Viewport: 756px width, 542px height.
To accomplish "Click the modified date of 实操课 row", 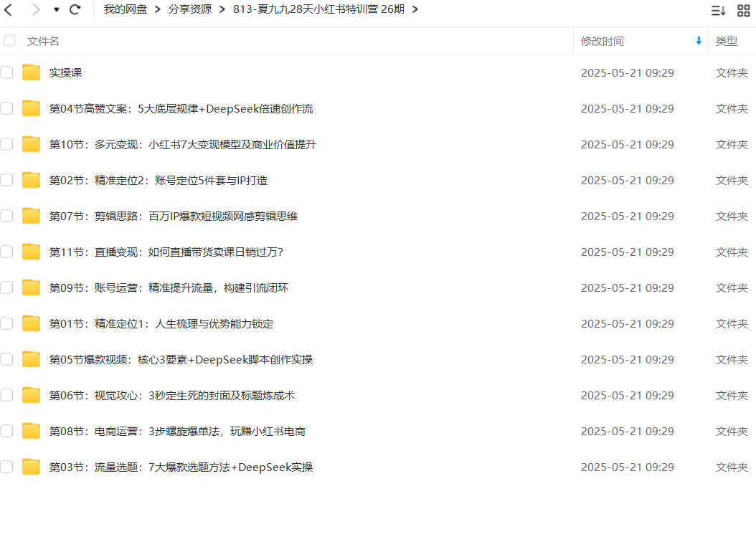I will coord(628,72).
